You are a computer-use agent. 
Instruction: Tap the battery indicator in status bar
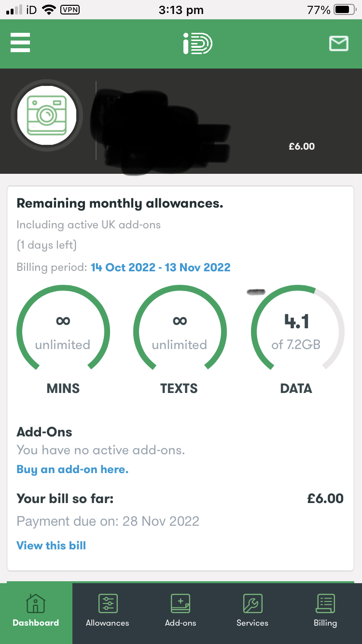pos(345,10)
